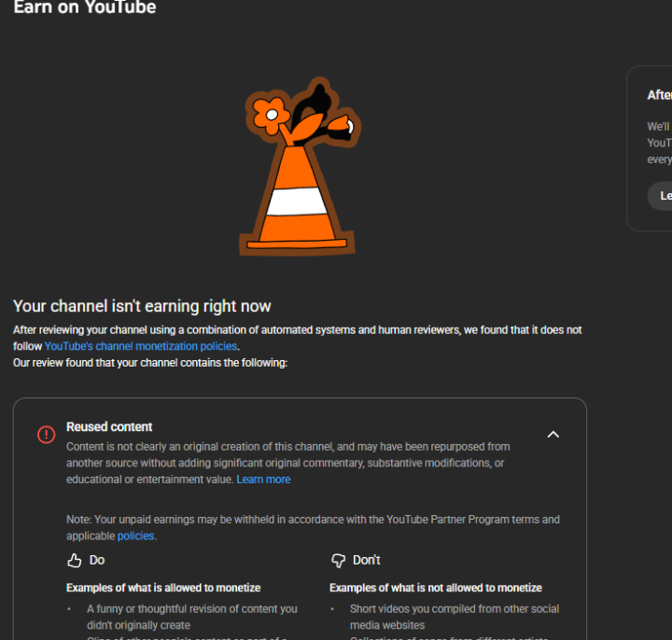Click the Don't label text

pyautogui.click(x=367, y=561)
